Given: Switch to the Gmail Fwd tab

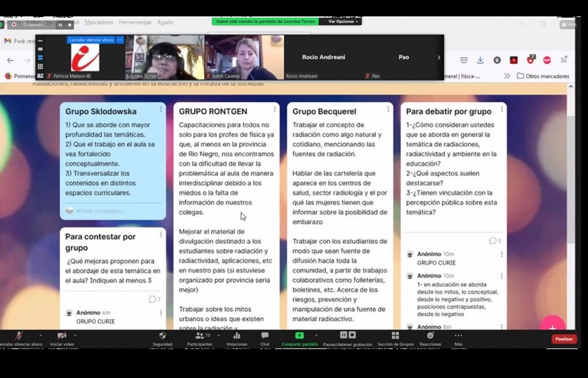Looking at the screenshot, I should (x=20, y=41).
